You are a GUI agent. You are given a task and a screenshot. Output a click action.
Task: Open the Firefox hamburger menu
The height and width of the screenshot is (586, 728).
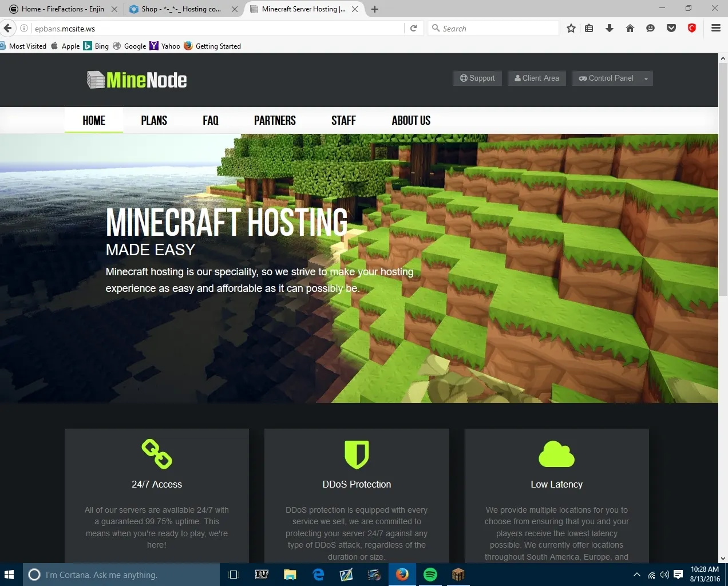click(x=715, y=28)
